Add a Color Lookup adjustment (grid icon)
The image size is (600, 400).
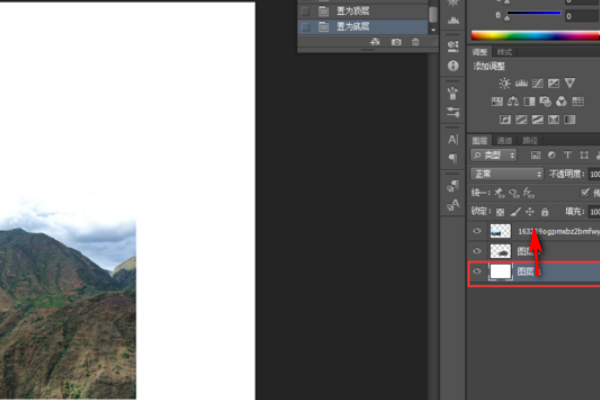pyautogui.click(x=578, y=101)
